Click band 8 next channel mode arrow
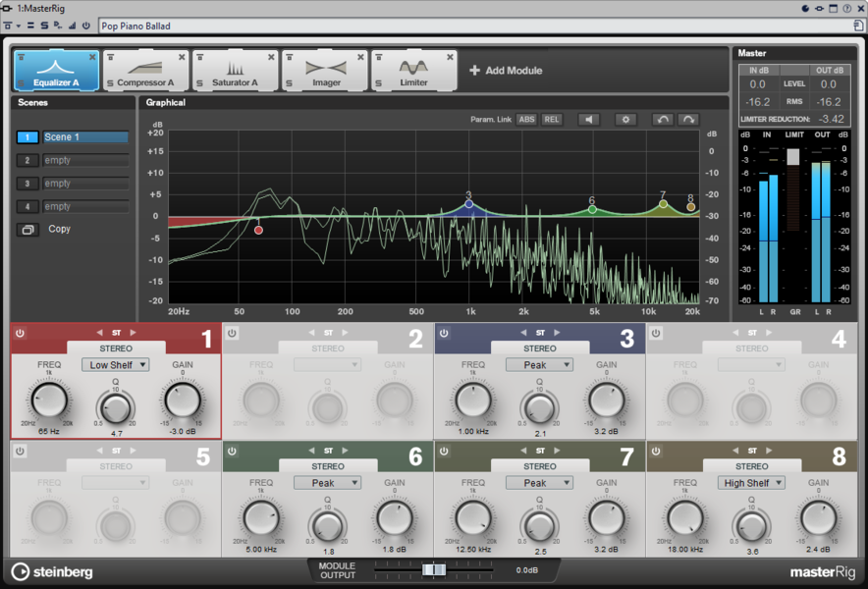This screenshot has height=589, width=868. pos(769,451)
